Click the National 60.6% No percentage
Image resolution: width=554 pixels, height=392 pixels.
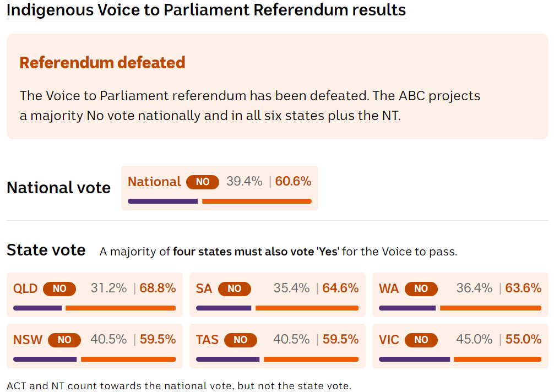coord(293,181)
